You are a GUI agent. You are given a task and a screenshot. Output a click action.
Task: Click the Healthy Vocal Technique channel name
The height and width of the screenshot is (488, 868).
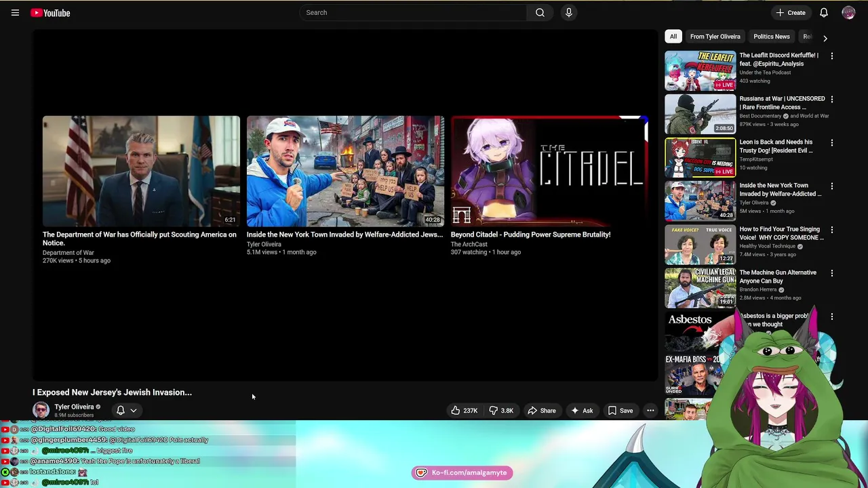(768, 246)
